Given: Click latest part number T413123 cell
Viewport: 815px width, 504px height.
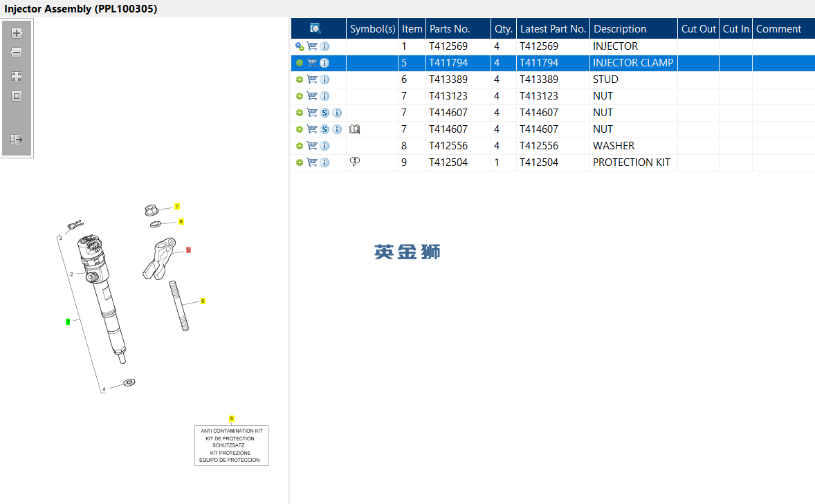Looking at the screenshot, I should [x=553, y=96].
